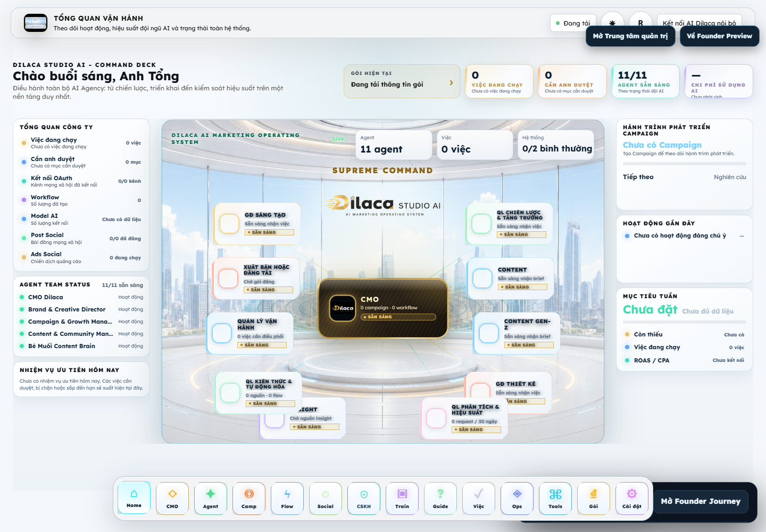
Task: Select Bé Muối Content Brain agent row
Action: (81, 346)
